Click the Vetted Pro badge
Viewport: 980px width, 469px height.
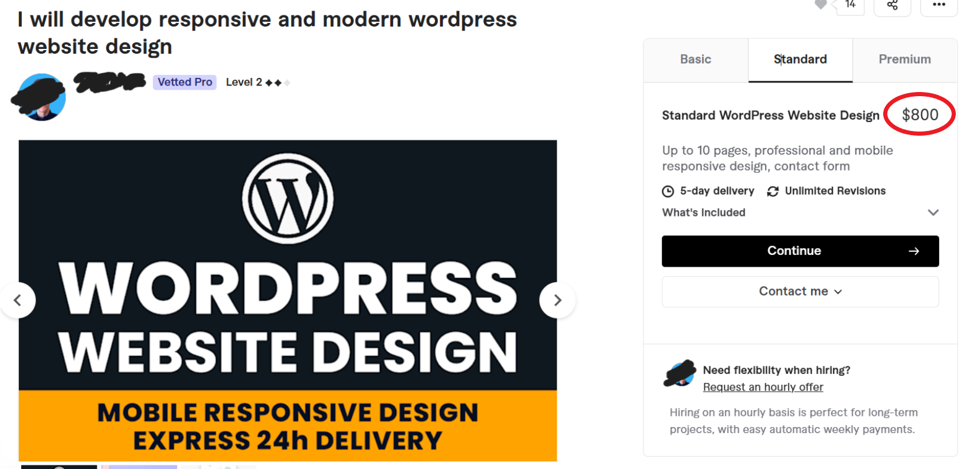click(185, 82)
